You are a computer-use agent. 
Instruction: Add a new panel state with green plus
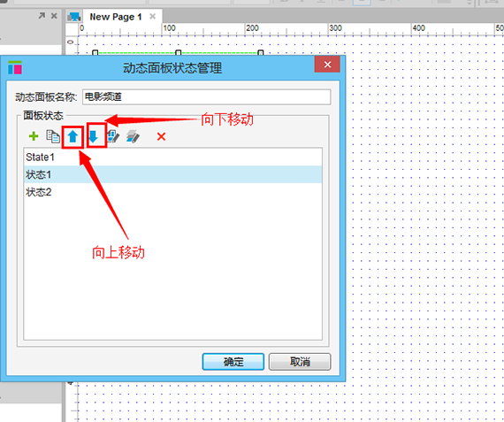(34, 136)
